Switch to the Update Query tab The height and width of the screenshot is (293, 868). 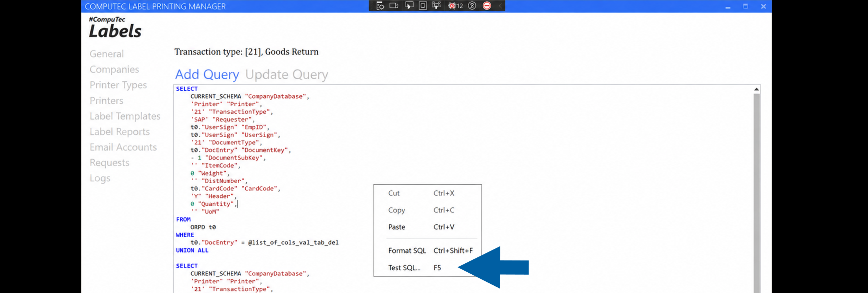[x=287, y=74]
